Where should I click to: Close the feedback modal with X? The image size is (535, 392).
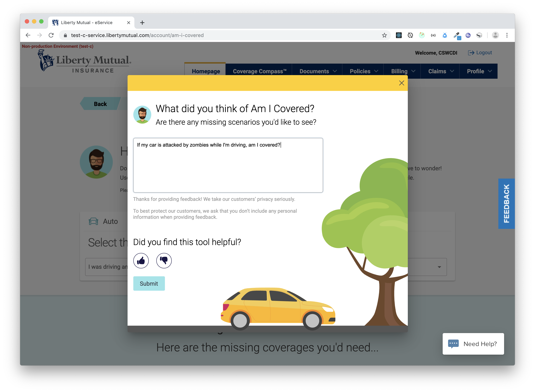point(401,83)
